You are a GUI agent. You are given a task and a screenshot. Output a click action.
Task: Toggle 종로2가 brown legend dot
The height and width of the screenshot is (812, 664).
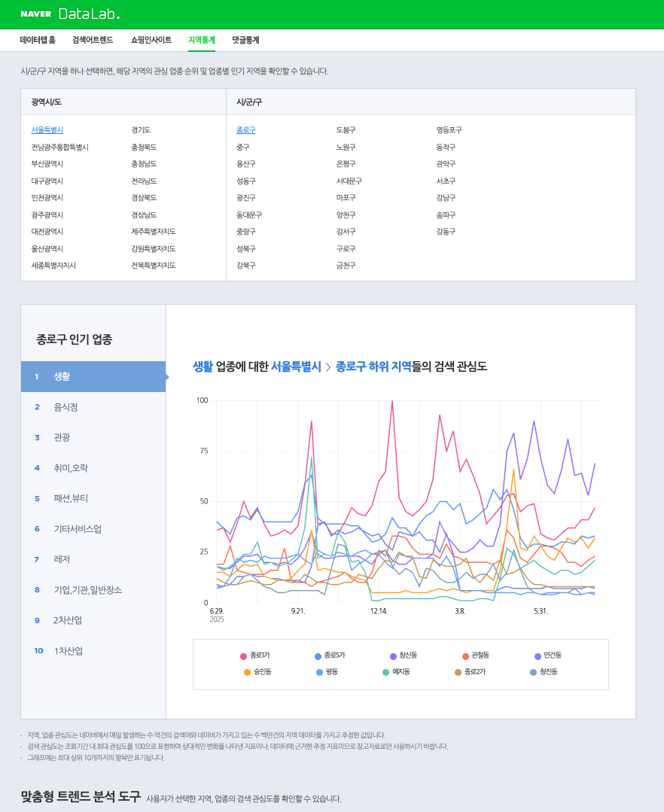click(458, 672)
